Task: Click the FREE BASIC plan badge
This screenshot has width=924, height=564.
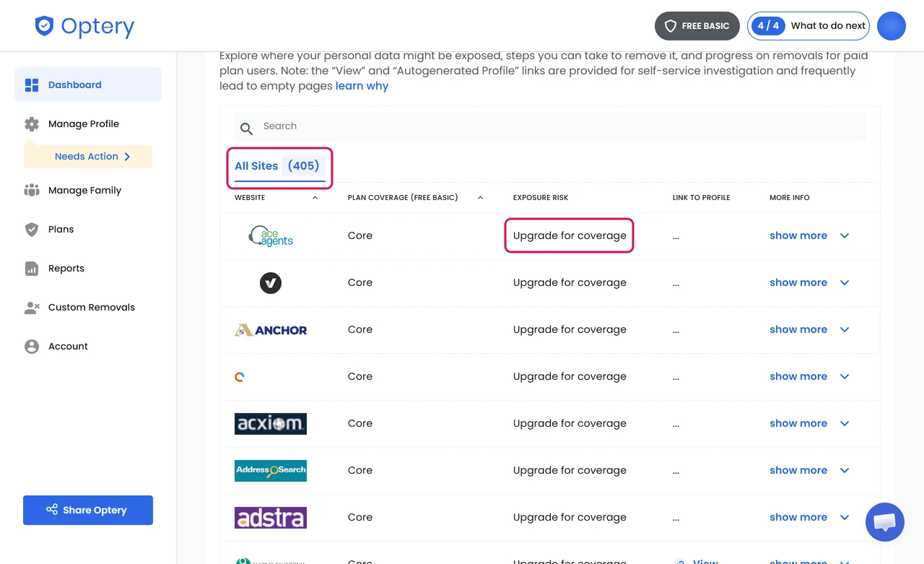Action: point(697,26)
